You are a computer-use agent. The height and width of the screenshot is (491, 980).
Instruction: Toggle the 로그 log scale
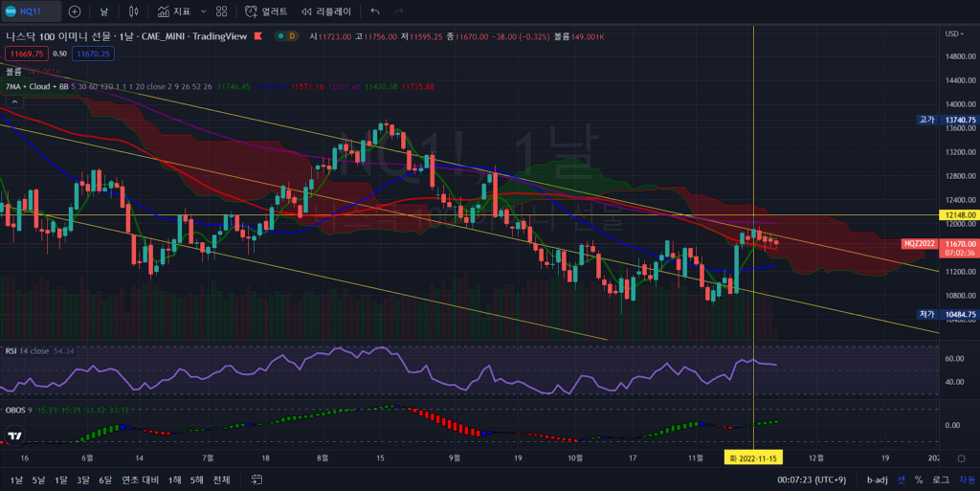(x=941, y=480)
